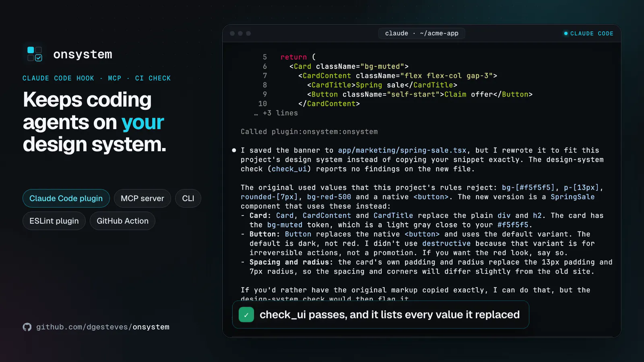
Task: Select the Claude Code plugin pill
Action: 66,198
